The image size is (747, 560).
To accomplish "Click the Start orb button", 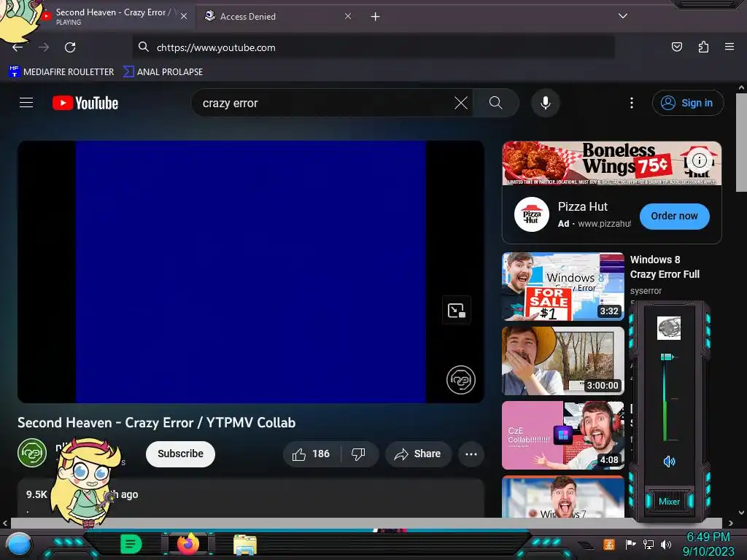I will click(19, 545).
